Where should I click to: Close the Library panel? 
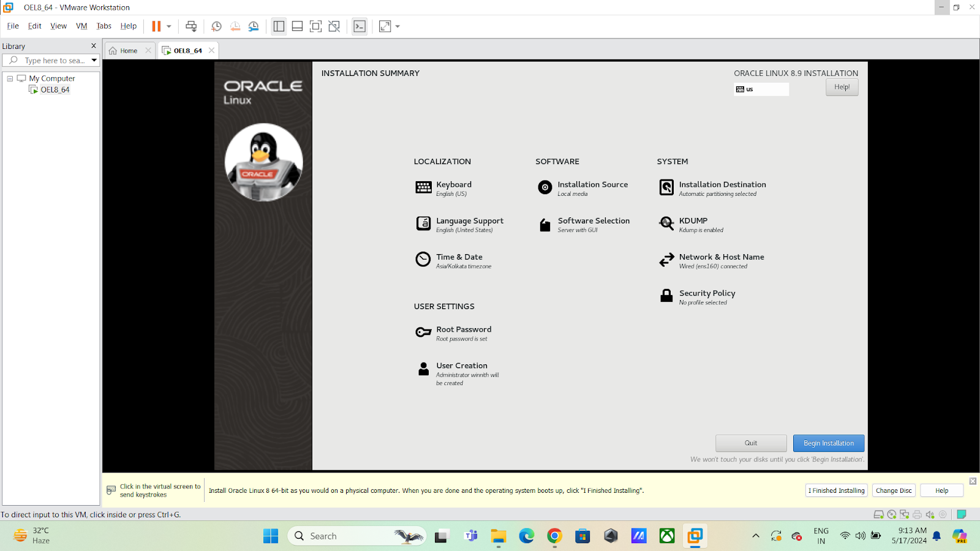point(94,46)
